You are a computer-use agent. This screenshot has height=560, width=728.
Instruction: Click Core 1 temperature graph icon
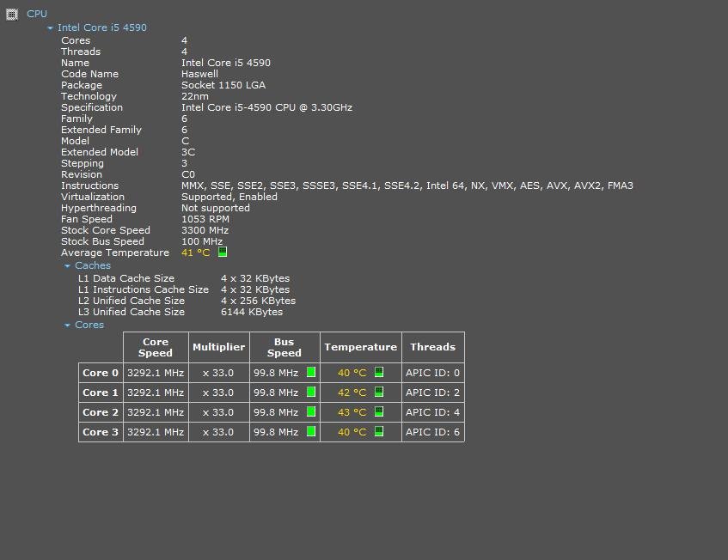(378, 393)
